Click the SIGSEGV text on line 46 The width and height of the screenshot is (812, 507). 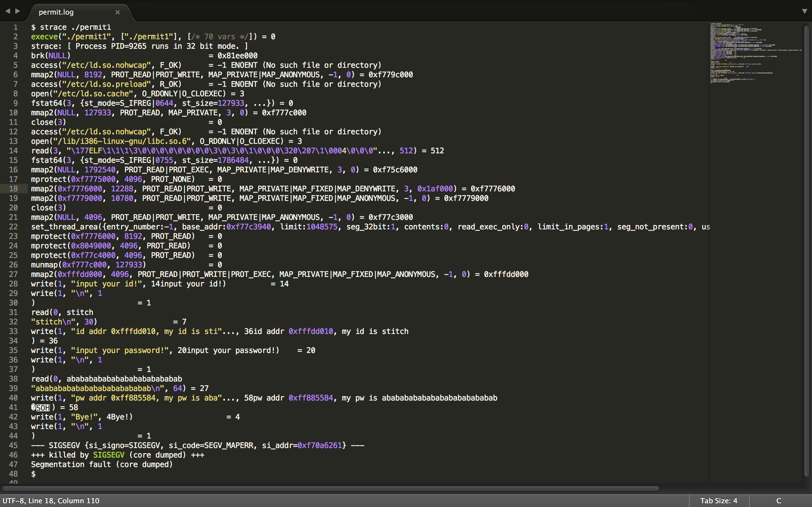click(108, 455)
